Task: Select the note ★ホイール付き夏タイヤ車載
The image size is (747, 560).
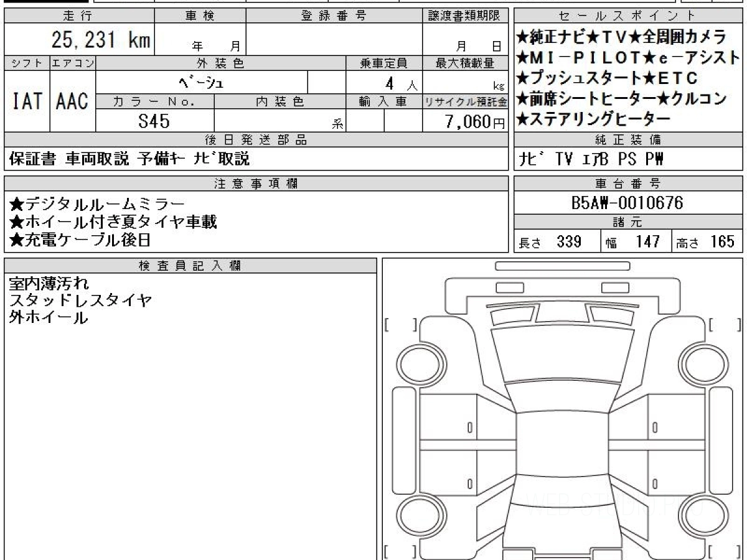Action: point(113,222)
